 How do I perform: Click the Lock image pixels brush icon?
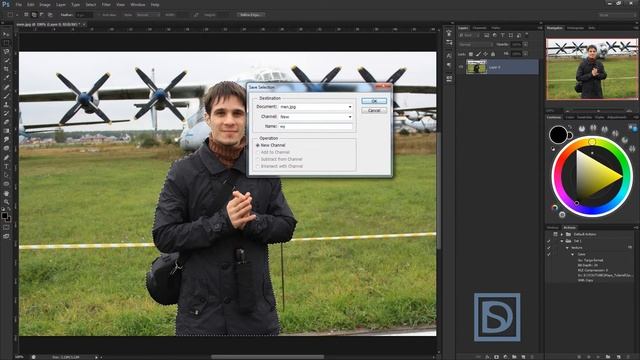click(x=478, y=54)
